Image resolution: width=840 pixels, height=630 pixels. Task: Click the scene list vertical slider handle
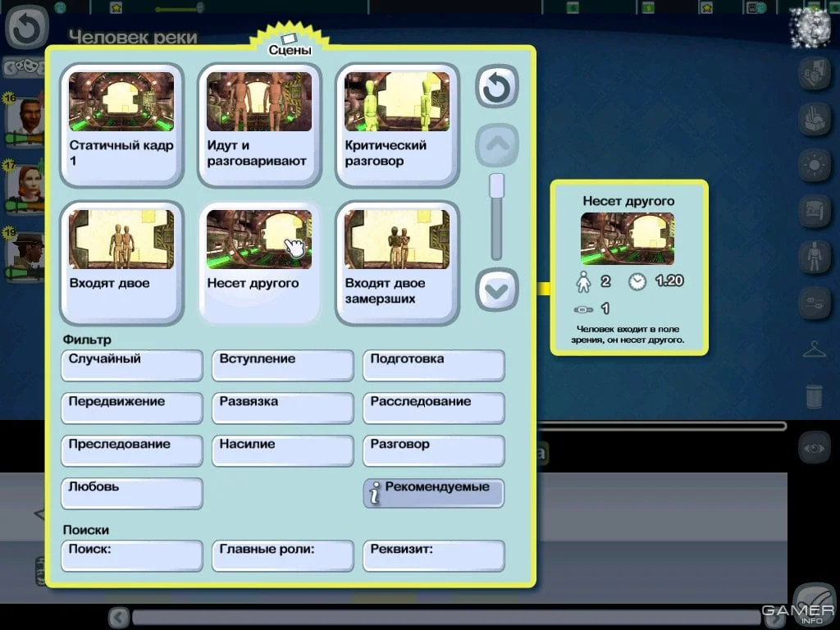click(496, 185)
